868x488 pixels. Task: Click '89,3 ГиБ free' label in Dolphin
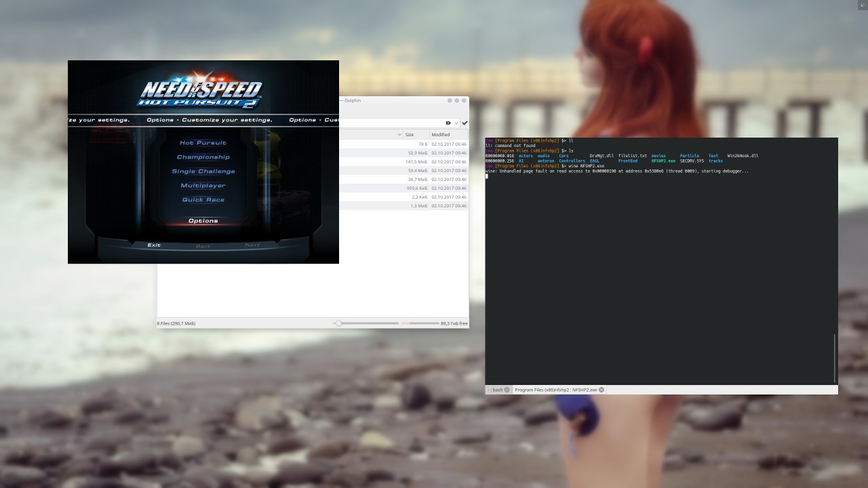click(454, 324)
